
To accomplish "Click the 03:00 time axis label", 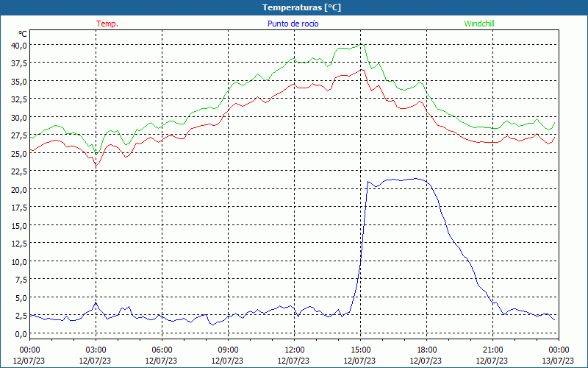I will pos(96,350).
